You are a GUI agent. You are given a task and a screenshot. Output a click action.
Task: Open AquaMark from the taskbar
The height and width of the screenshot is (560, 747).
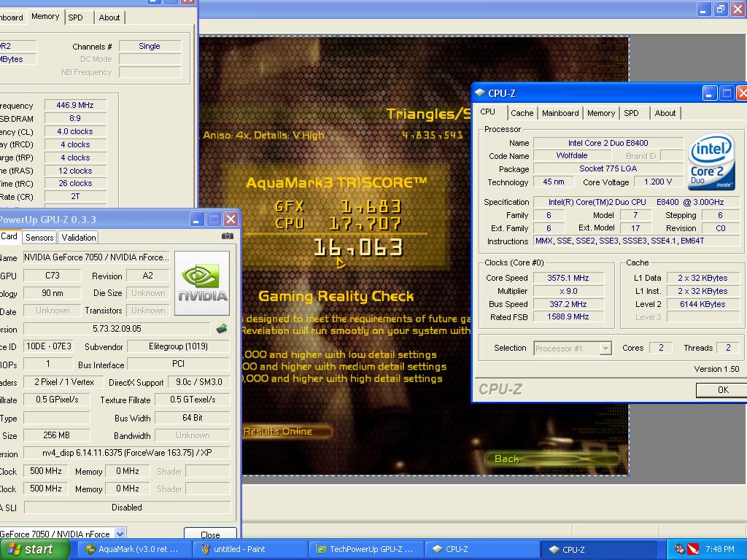click(133, 549)
